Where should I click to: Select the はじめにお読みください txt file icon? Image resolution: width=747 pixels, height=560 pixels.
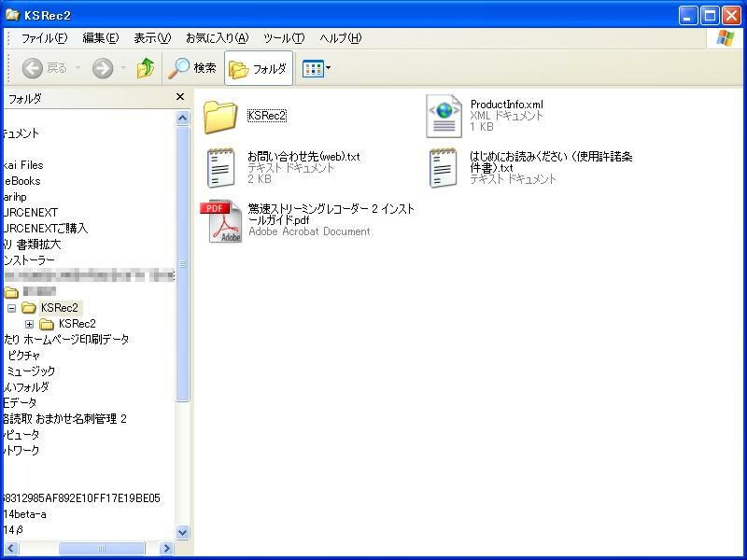[x=443, y=168]
